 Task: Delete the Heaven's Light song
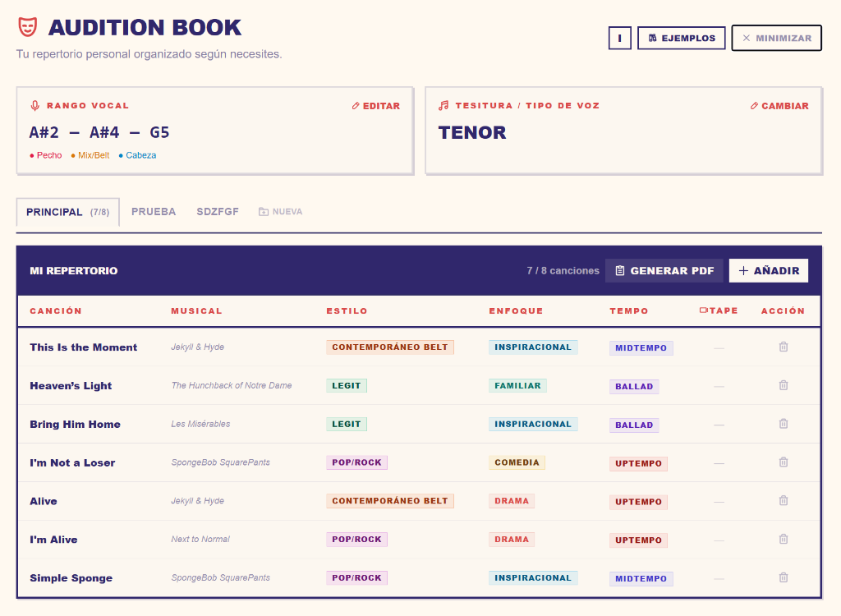(x=783, y=385)
